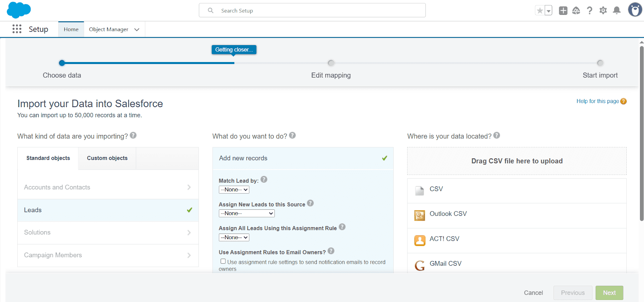Viewport: 644px width, 302px height.
Task: Open the Setup gear menu
Action: point(603,11)
